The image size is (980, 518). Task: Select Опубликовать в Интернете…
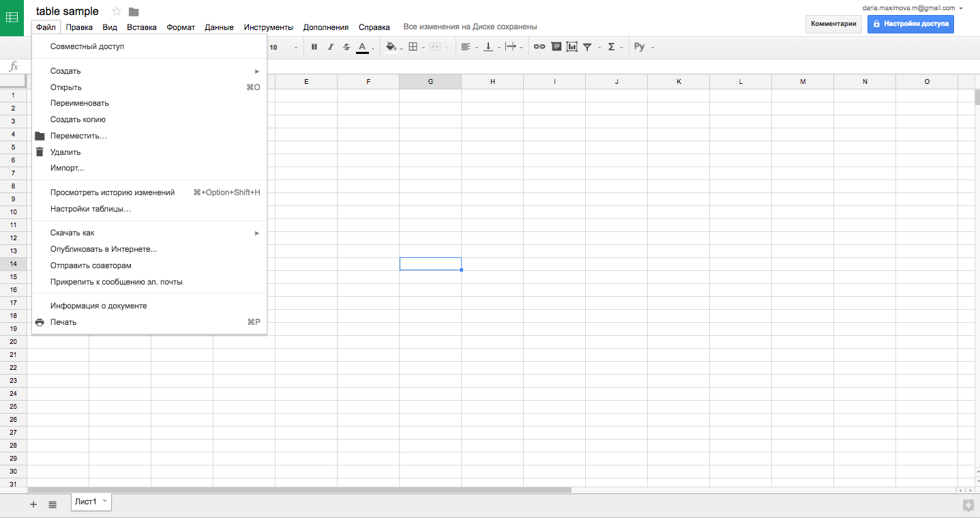pos(149,249)
